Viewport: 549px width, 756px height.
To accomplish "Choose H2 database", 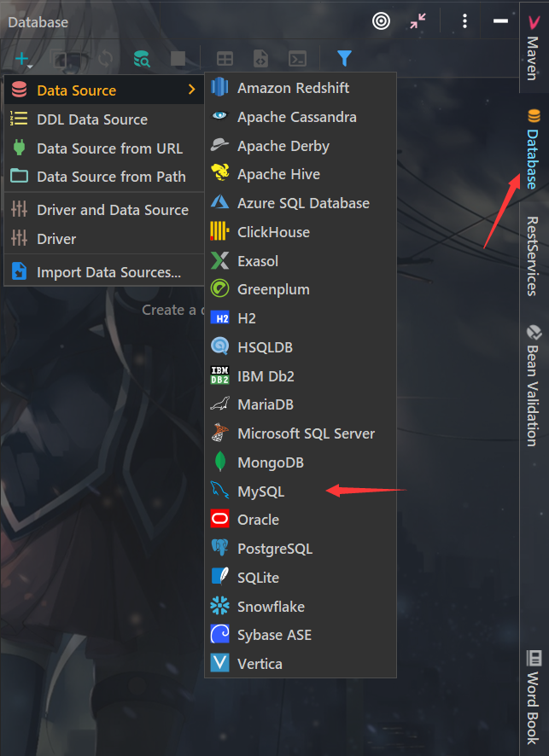I will (301, 318).
